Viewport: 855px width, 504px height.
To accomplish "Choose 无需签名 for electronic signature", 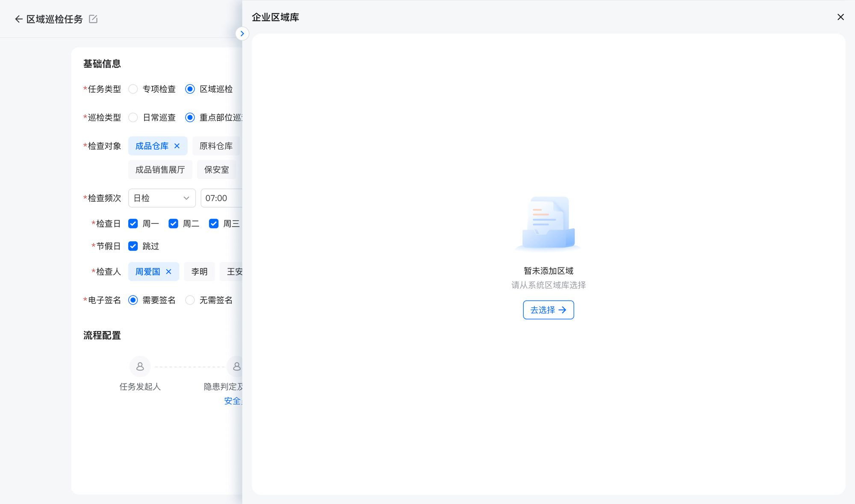I will click(190, 300).
